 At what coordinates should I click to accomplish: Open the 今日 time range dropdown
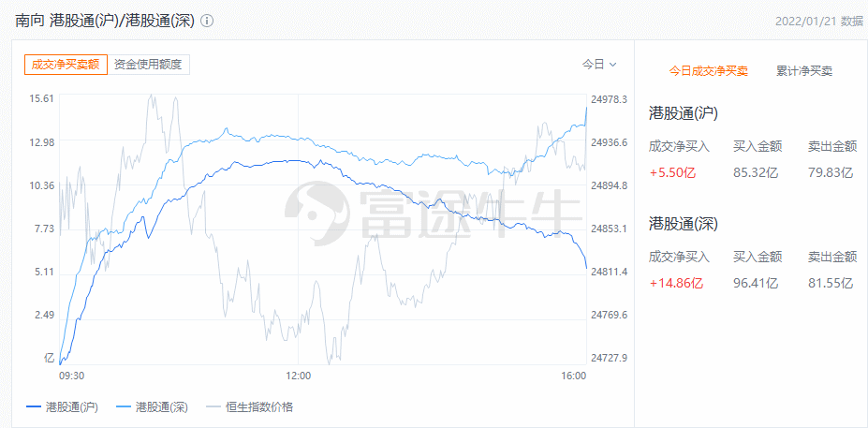coord(599,65)
